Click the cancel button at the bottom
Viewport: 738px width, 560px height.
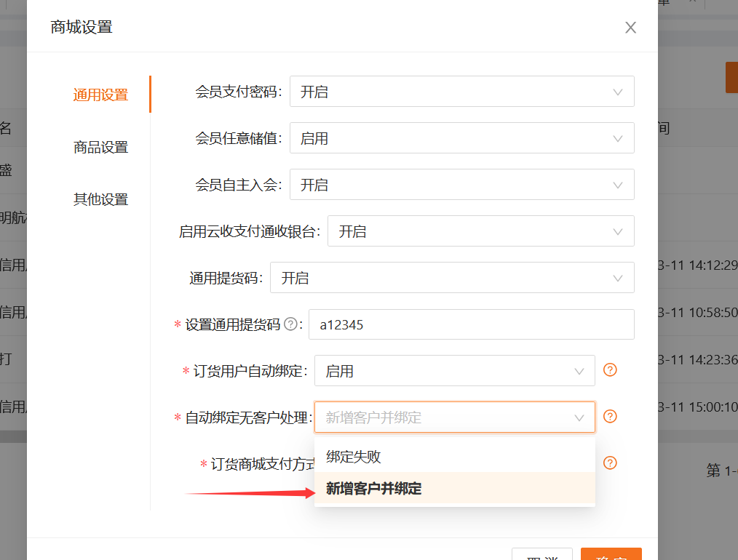tap(541, 554)
